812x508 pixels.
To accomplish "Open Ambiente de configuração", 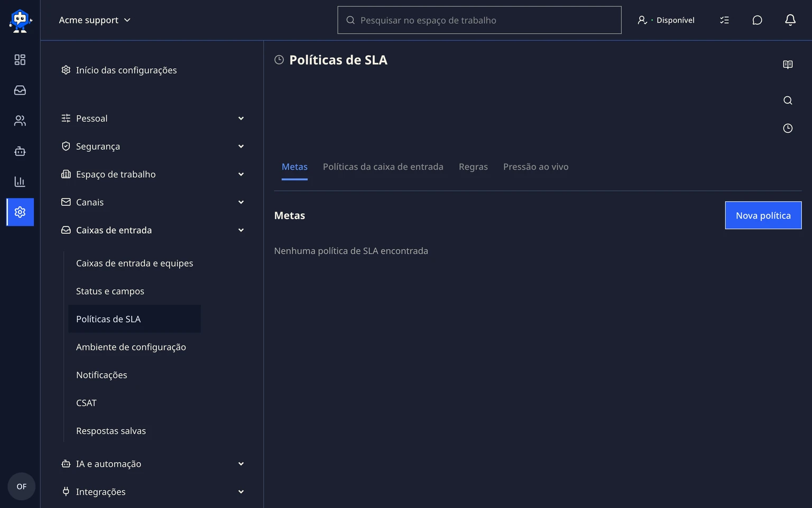I will point(134,347).
